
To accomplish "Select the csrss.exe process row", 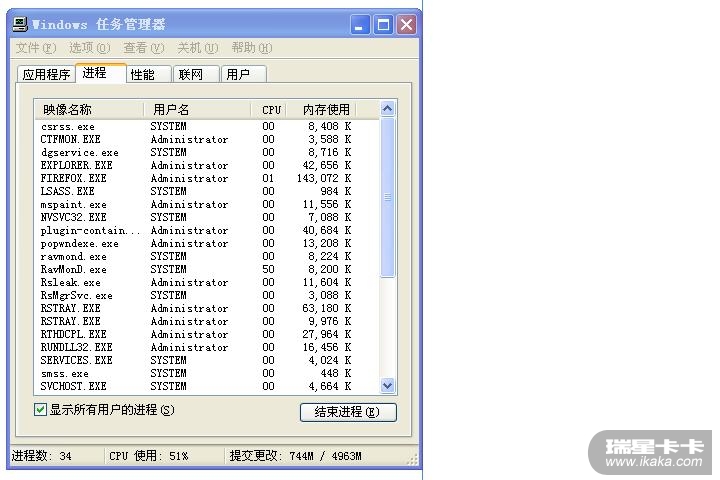I will 207,126.
